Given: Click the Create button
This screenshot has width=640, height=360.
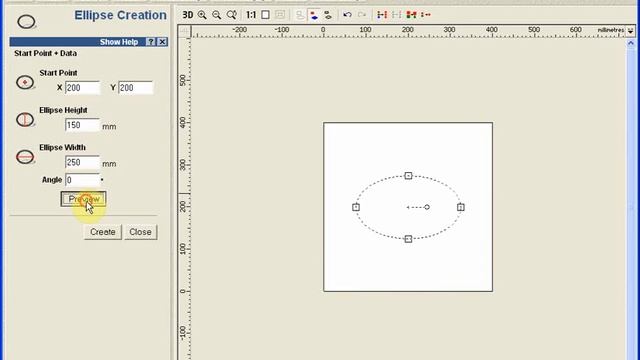Looking at the screenshot, I should click(x=103, y=232).
